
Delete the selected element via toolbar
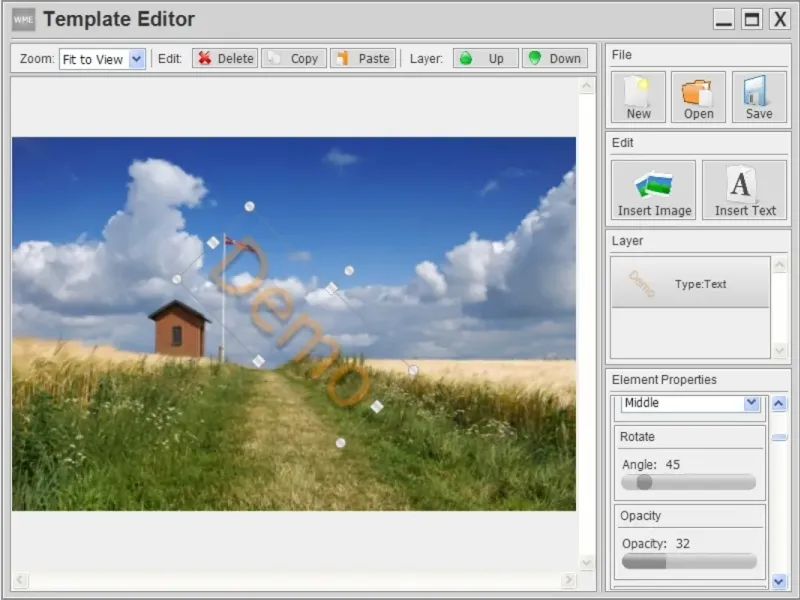point(225,59)
